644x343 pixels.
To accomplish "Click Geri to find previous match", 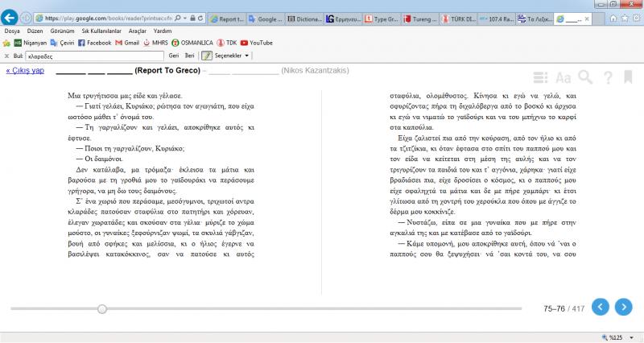I will tap(174, 56).
